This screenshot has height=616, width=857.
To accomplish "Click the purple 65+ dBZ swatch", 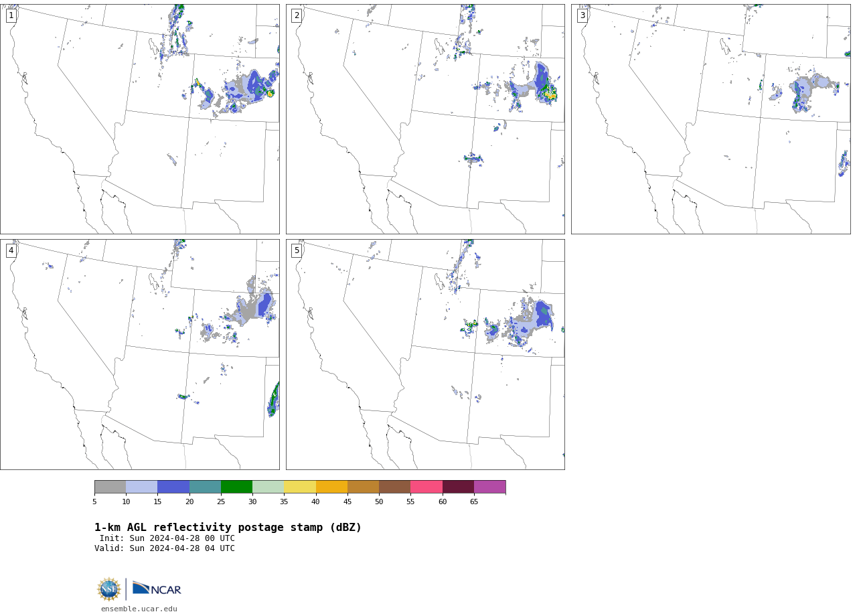I will tap(490, 487).
